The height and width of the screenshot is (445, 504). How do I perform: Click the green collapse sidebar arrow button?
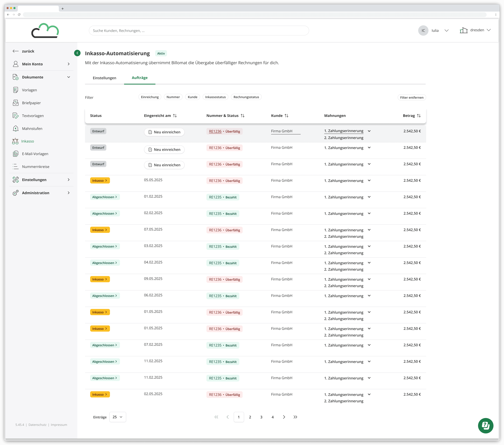point(77,53)
